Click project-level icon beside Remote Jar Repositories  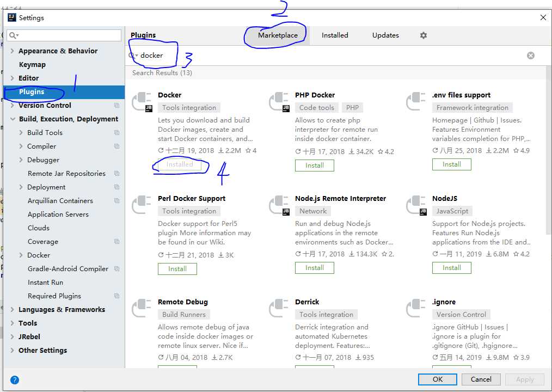point(116,173)
